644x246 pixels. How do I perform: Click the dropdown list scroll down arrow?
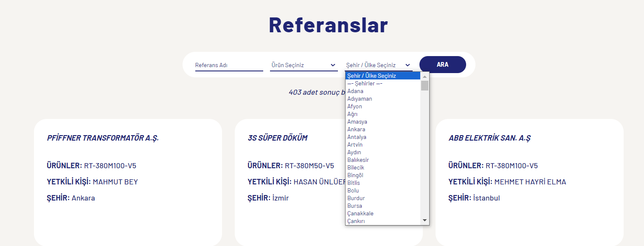coord(425,221)
